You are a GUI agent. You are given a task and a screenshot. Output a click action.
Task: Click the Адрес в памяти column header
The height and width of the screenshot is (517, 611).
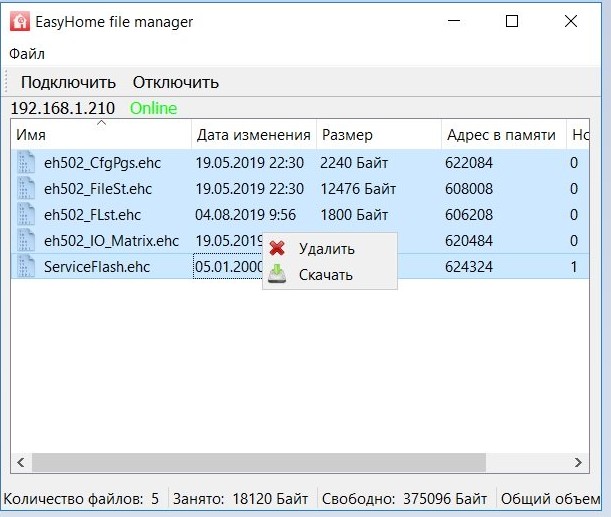(x=501, y=135)
